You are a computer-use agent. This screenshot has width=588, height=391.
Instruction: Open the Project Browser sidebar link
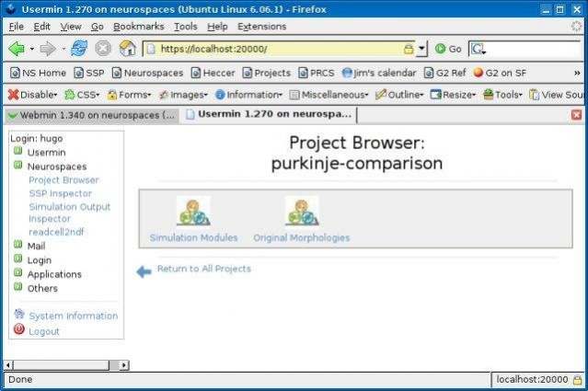point(63,180)
